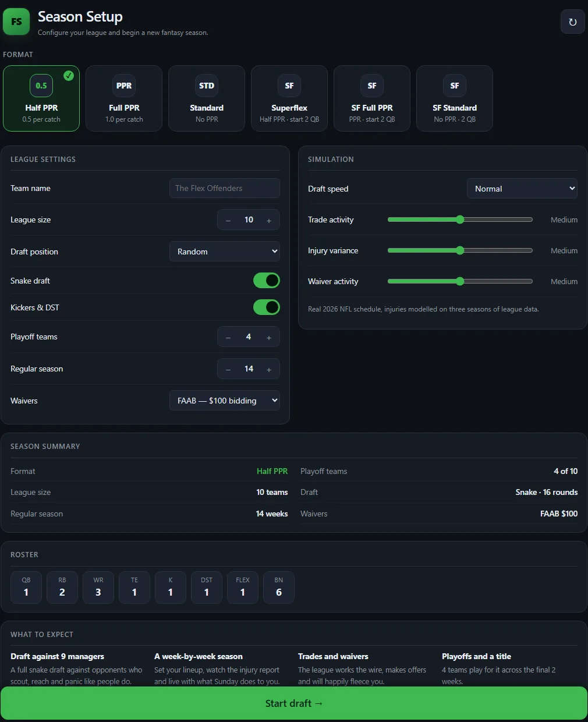Screen dimensions: 588x722
Task: Choose the Standard No PPR format
Action: coord(207,98)
